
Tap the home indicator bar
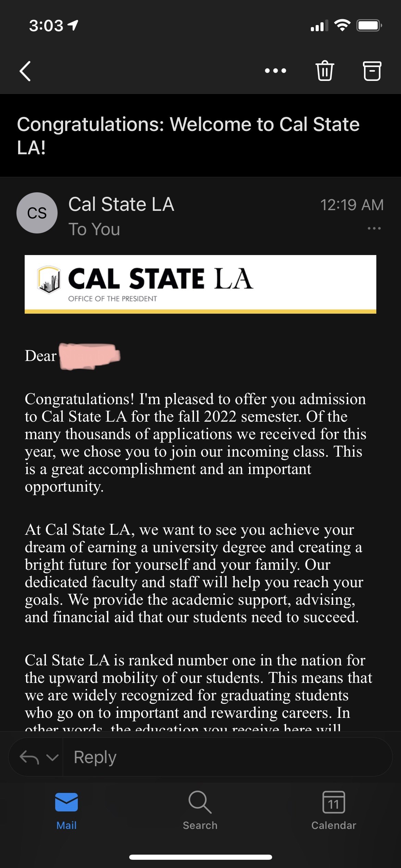tap(200, 857)
